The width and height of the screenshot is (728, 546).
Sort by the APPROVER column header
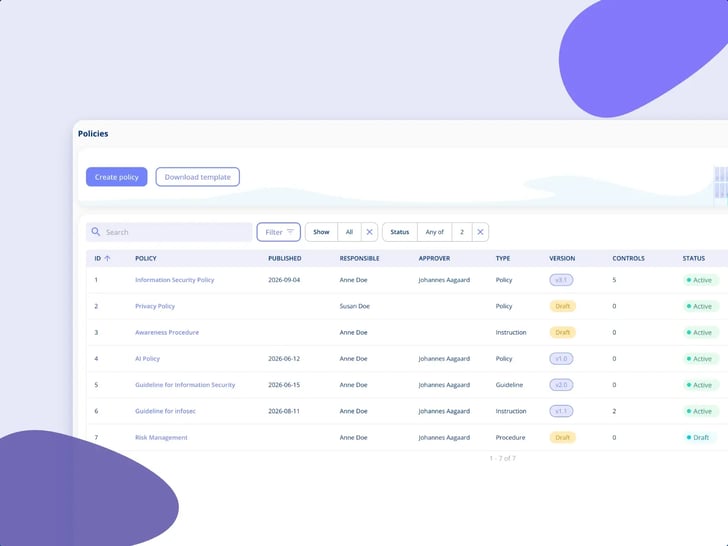coord(434,259)
